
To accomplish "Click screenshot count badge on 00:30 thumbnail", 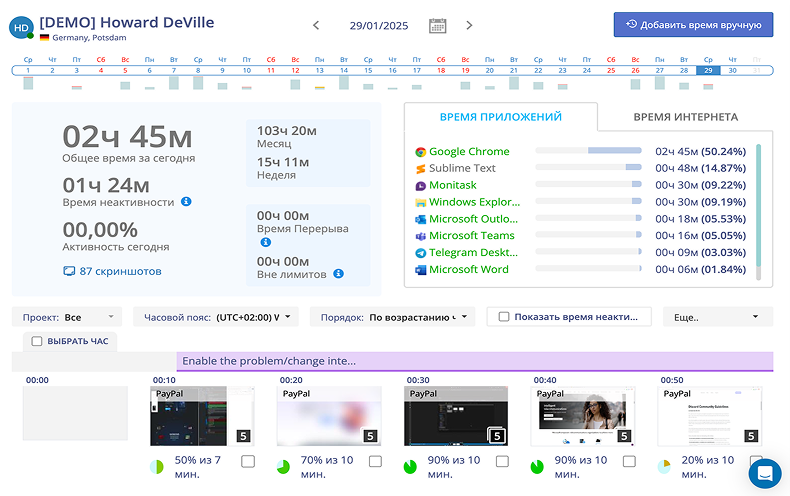I will point(496,436).
